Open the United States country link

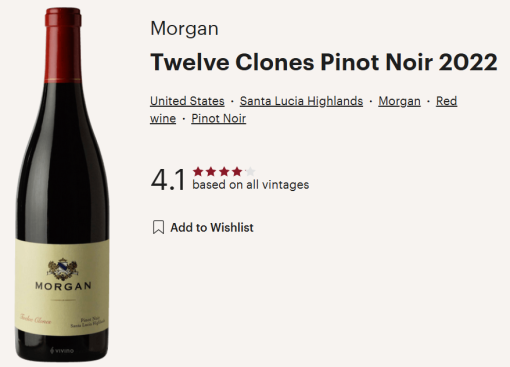click(187, 101)
